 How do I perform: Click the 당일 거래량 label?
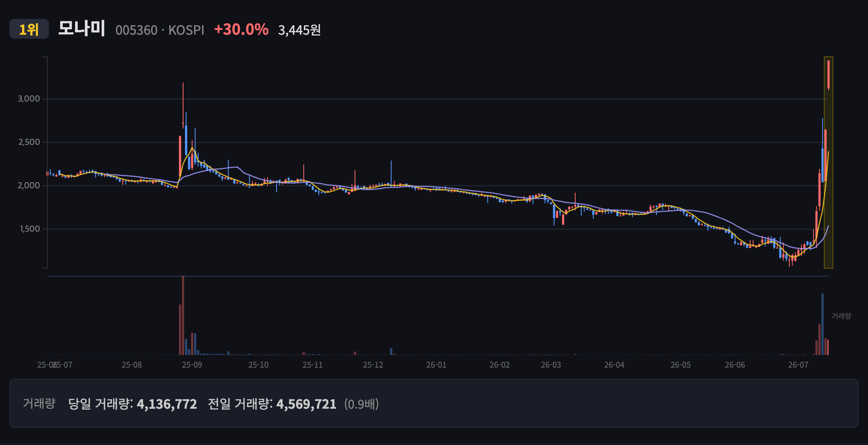101,404
